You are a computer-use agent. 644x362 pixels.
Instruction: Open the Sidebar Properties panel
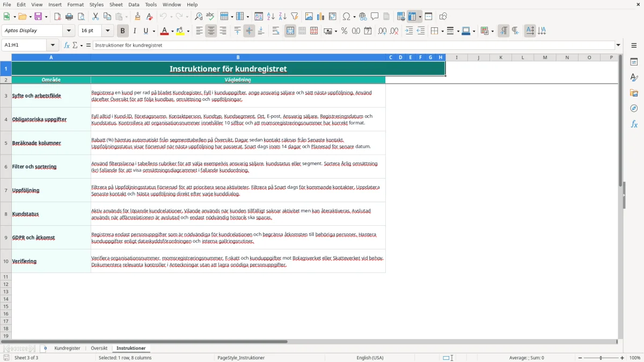[634, 62]
